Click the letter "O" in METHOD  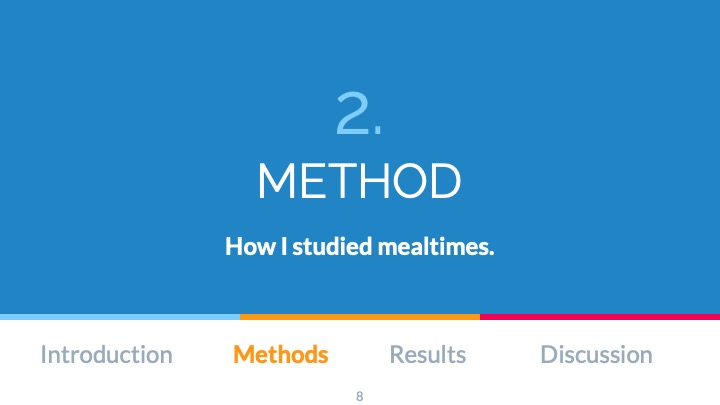pyautogui.click(x=412, y=181)
